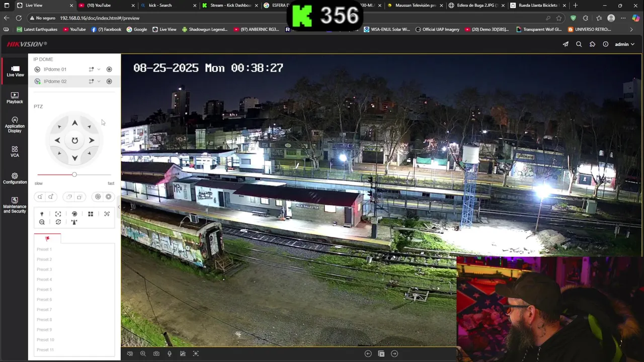Click focus far button

click(x=79, y=197)
